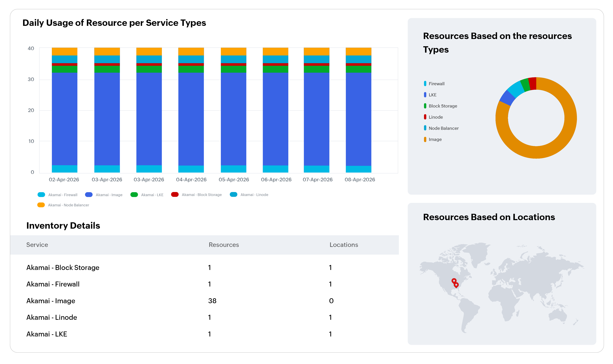
Task: Select the Akamai - Linode row
Action: tap(204, 317)
